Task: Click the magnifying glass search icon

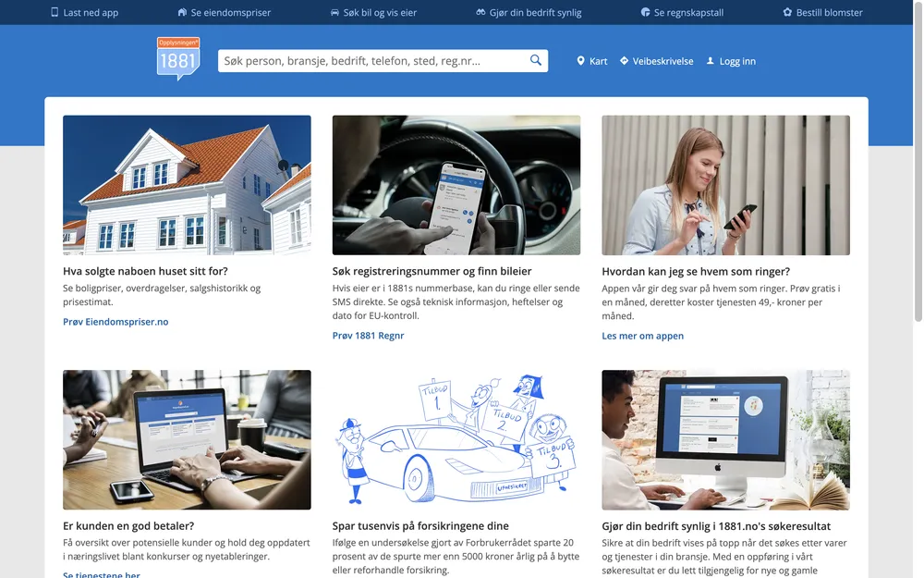Action: coord(536,61)
